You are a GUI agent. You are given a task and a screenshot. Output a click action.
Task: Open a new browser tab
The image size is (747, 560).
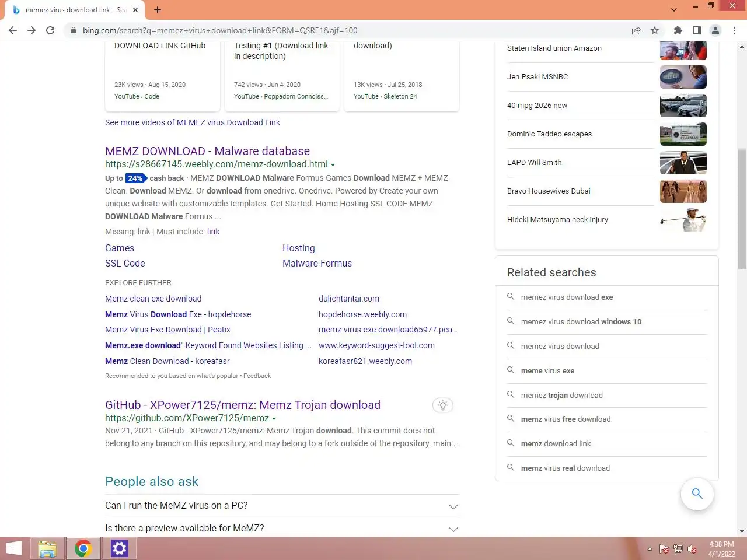click(x=158, y=10)
